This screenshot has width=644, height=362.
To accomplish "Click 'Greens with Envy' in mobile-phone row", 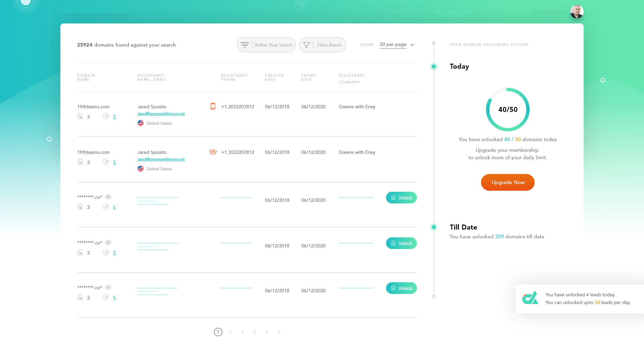I will click(357, 107).
